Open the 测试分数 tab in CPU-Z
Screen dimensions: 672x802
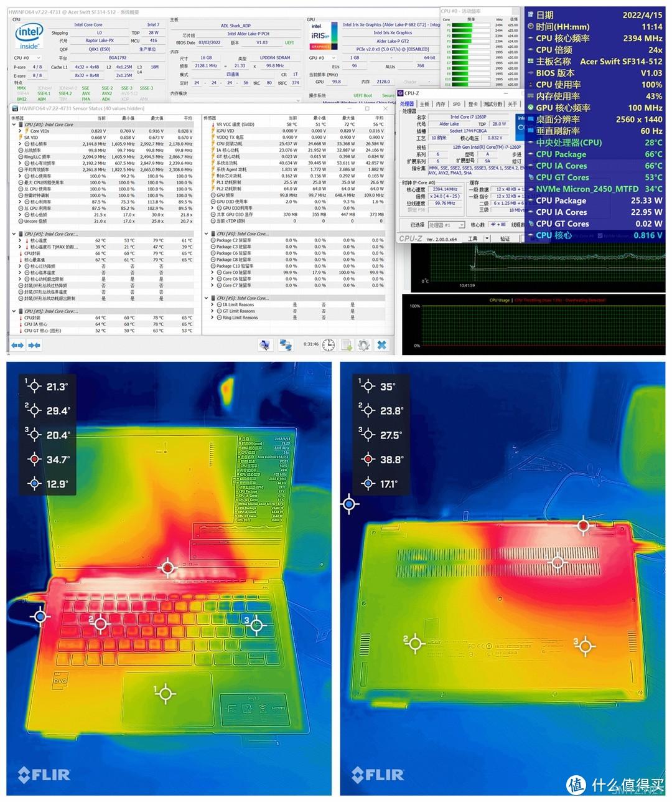[x=493, y=105]
